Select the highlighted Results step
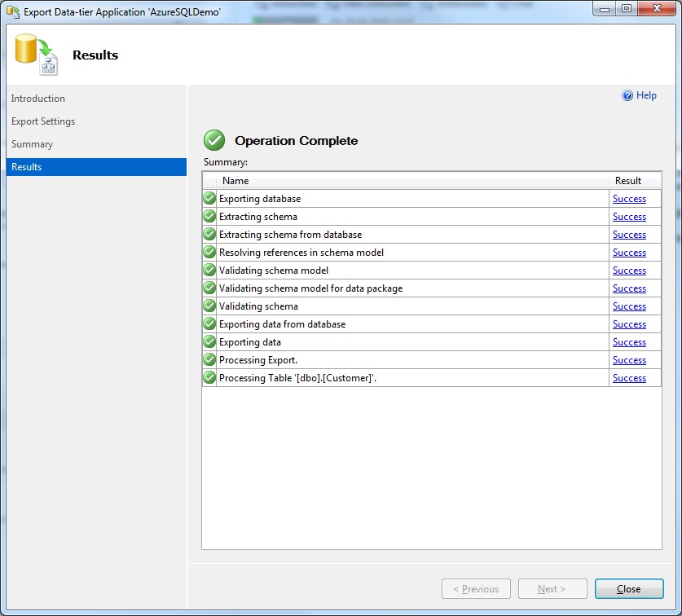Viewport: 682px width, 616px height. click(27, 167)
